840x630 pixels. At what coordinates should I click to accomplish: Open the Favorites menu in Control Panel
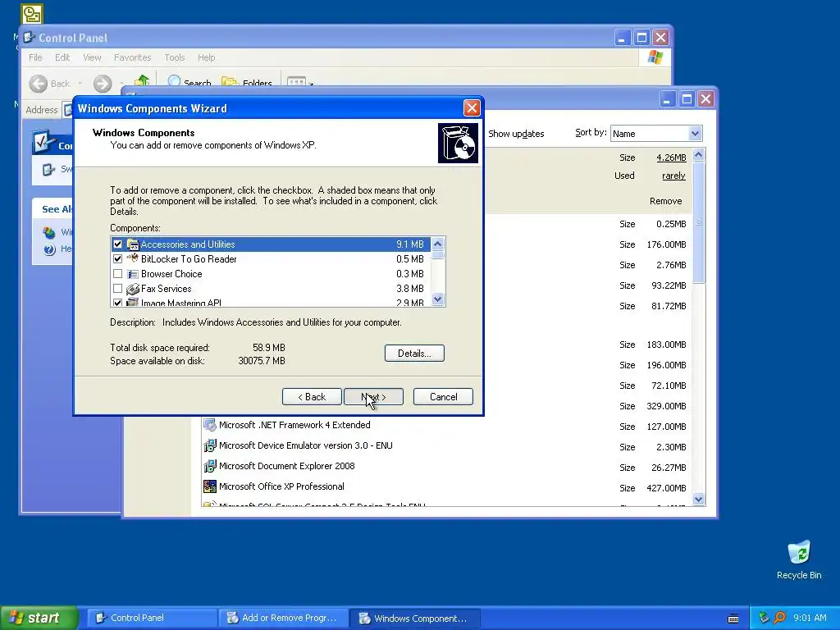point(132,57)
